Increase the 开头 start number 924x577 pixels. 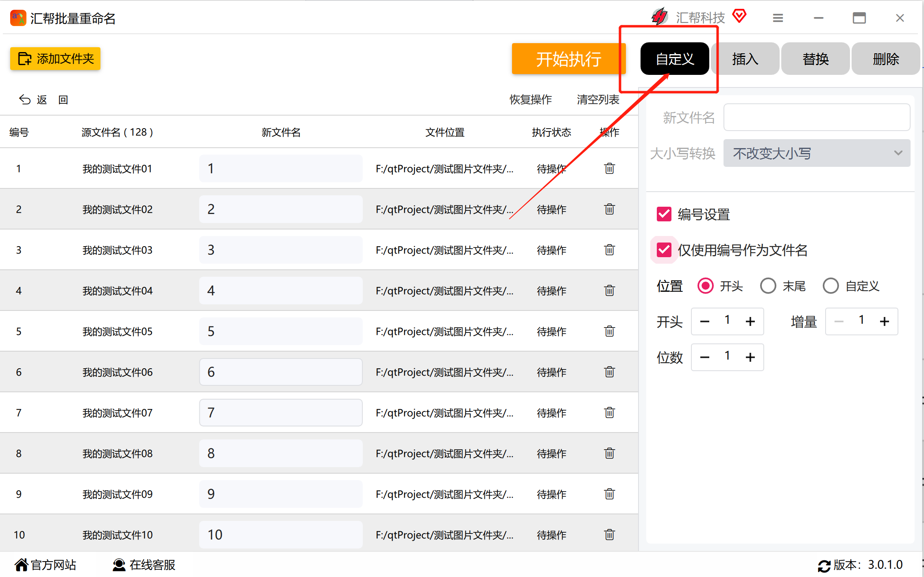(750, 321)
